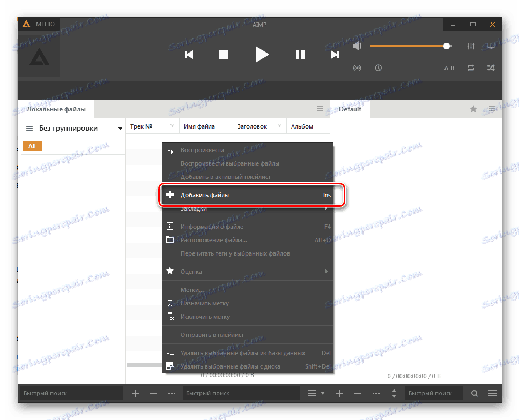Choose Перечитать теги у выбранных файлов
Image resolution: width=519 pixels, height=420 pixels.
click(x=248, y=253)
